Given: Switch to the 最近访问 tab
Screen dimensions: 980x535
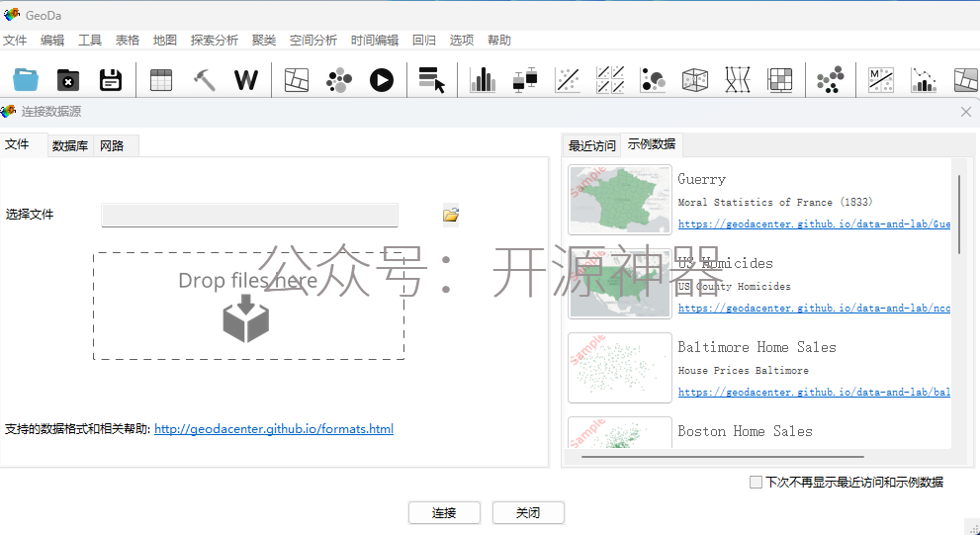Looking at the screenshot, I should (592, 145).
